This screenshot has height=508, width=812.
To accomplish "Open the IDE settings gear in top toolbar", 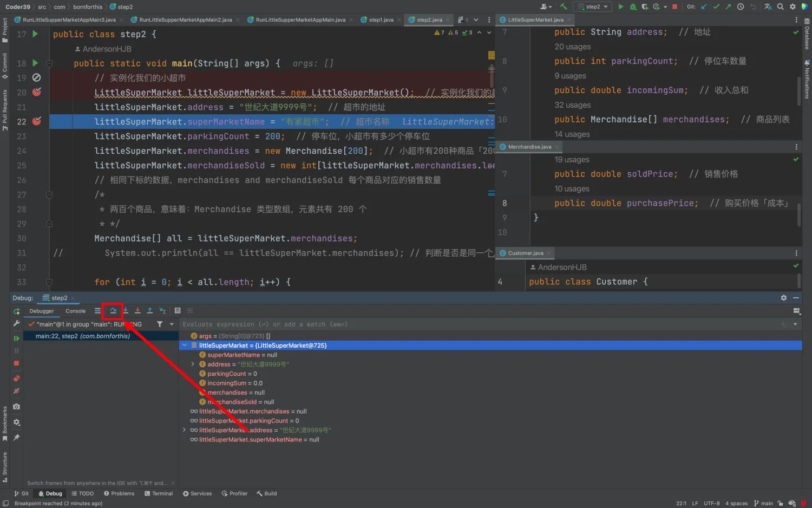I will (x=793, y=6).
